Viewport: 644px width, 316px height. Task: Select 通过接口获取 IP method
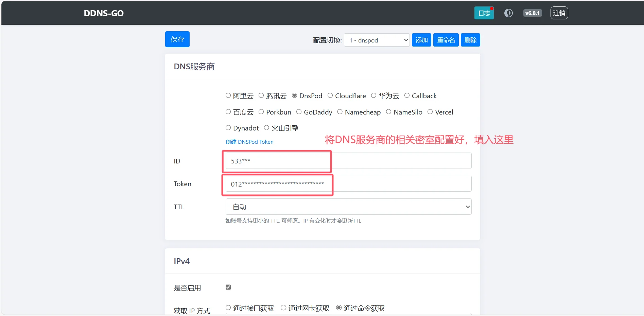click(x=228, y=308)
